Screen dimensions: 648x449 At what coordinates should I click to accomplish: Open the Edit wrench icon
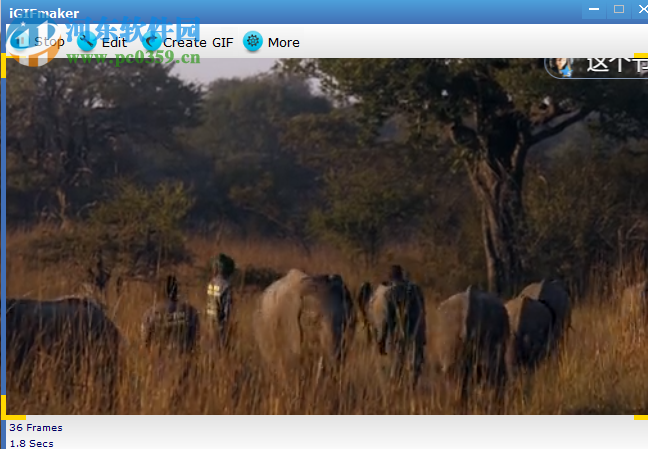tap(87, 42)
